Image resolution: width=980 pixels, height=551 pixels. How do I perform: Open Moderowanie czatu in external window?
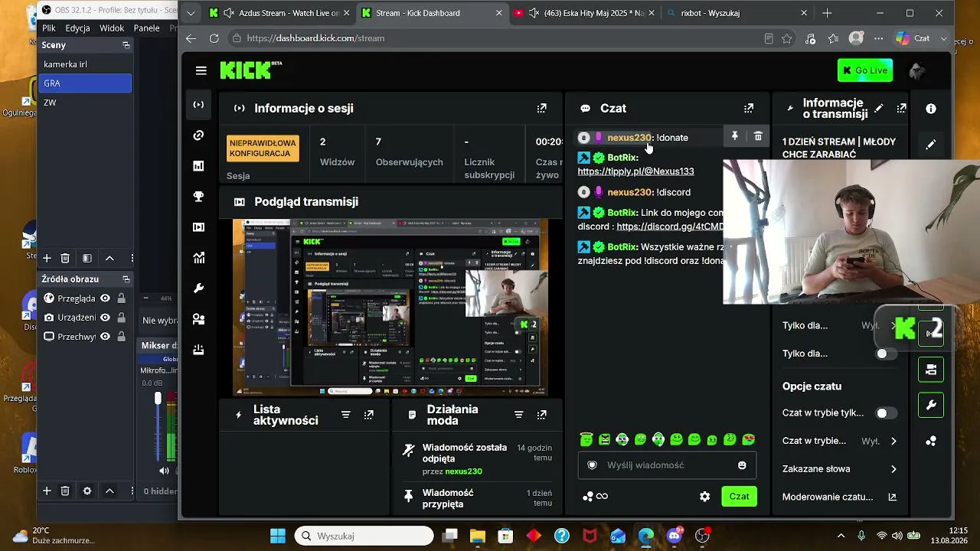click(892, 497)
